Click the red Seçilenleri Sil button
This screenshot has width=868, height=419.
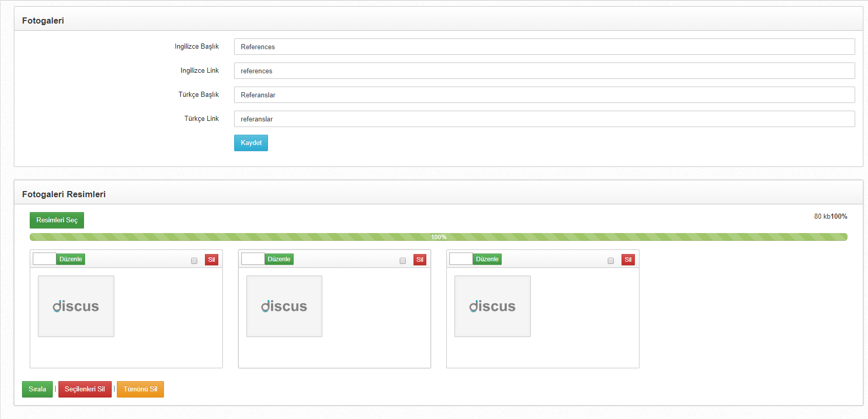pyautogui.click(x=85, y=389)
